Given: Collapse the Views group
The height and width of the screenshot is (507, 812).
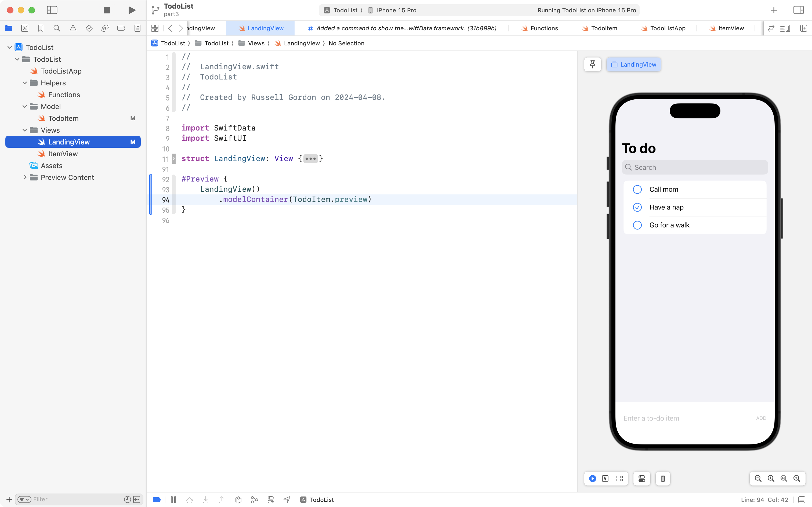Looking at the screenshot, I should [24, 130].
